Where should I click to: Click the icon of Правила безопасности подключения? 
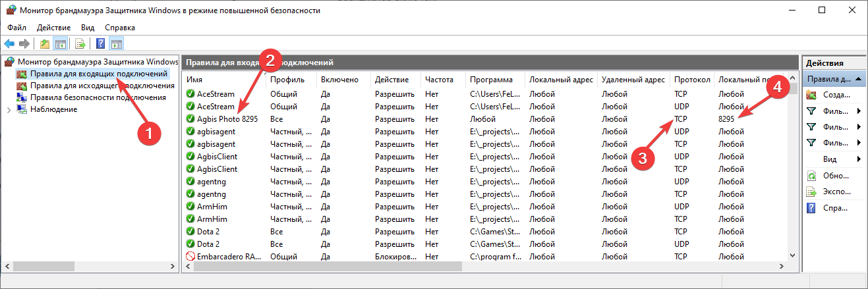(x=22, y=97)
